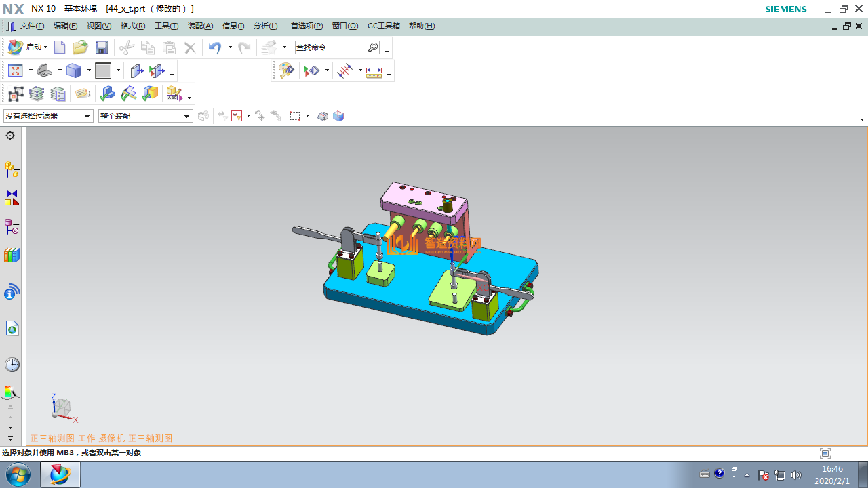Open the Reuse Library books icon

[x=12, y=256]
